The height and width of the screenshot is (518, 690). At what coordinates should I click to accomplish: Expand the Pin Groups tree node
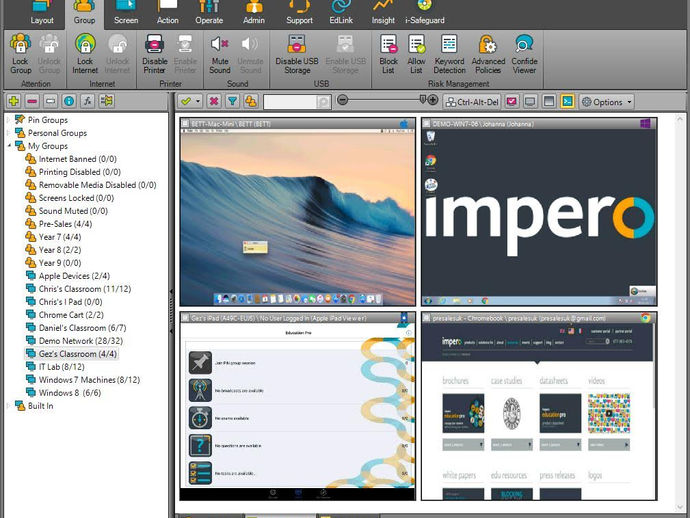click(8, 120)
